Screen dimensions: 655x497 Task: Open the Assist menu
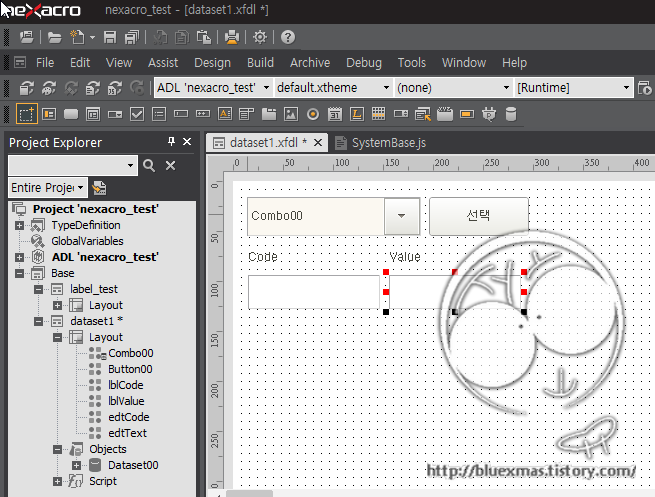click(163, 63)
